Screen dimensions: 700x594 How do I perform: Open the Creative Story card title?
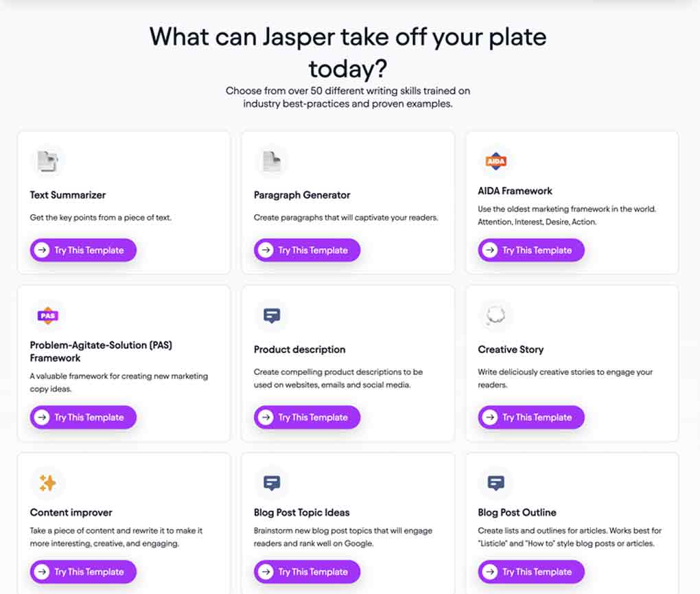511,350
